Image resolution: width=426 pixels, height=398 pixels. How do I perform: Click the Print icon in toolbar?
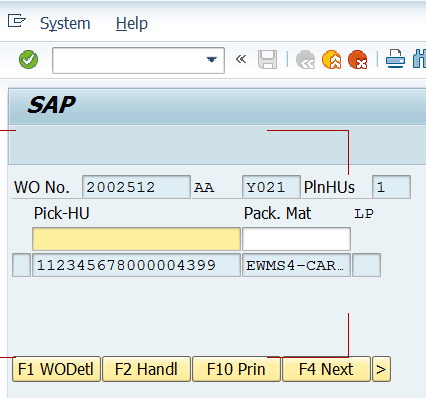(x=395, y=59)
